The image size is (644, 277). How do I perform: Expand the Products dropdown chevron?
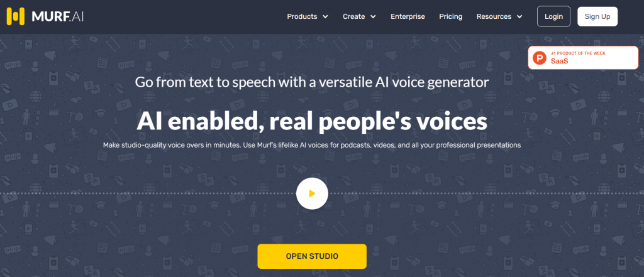point(325,17)
